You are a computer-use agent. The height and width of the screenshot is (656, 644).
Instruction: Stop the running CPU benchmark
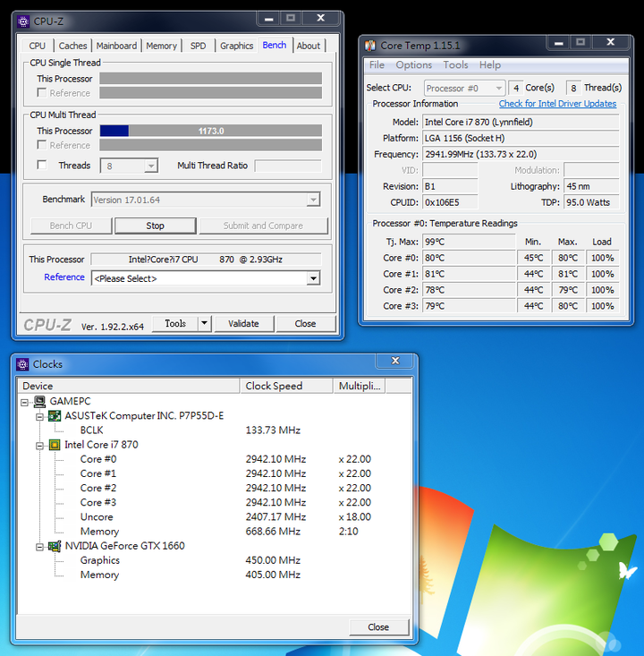(x=155, y=226)
